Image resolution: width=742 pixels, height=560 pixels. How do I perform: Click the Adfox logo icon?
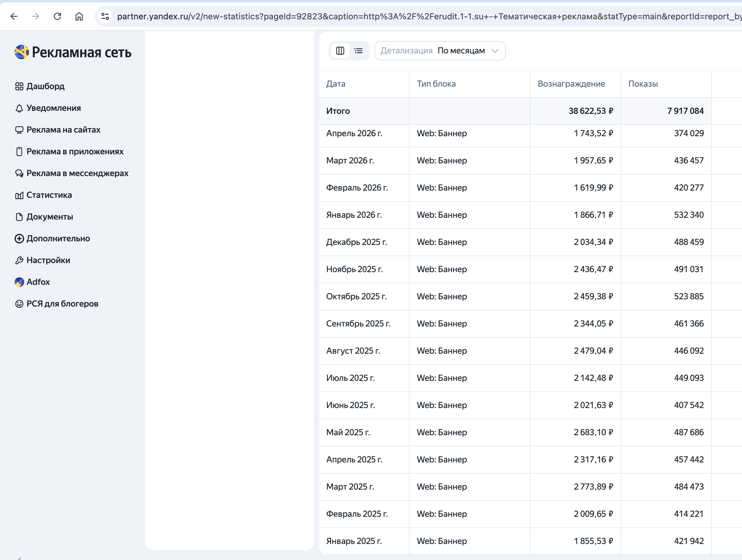(19, 282)
